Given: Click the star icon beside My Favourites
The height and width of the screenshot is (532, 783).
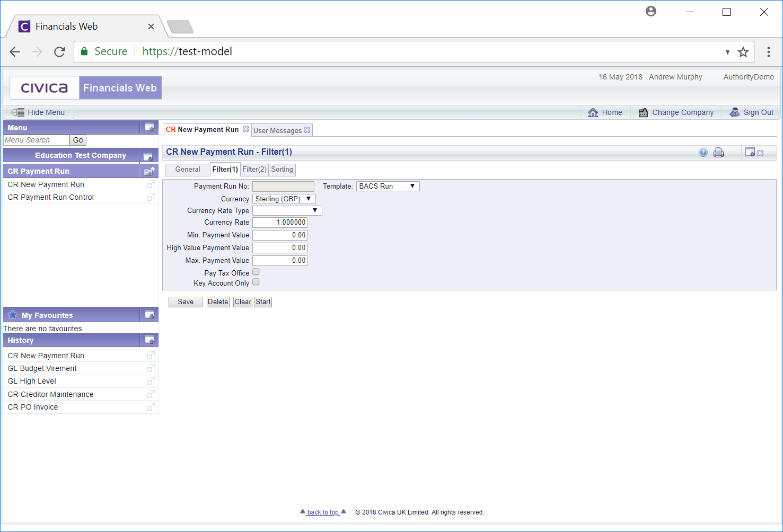Looking at the screenshot, I should pos(13,315).
